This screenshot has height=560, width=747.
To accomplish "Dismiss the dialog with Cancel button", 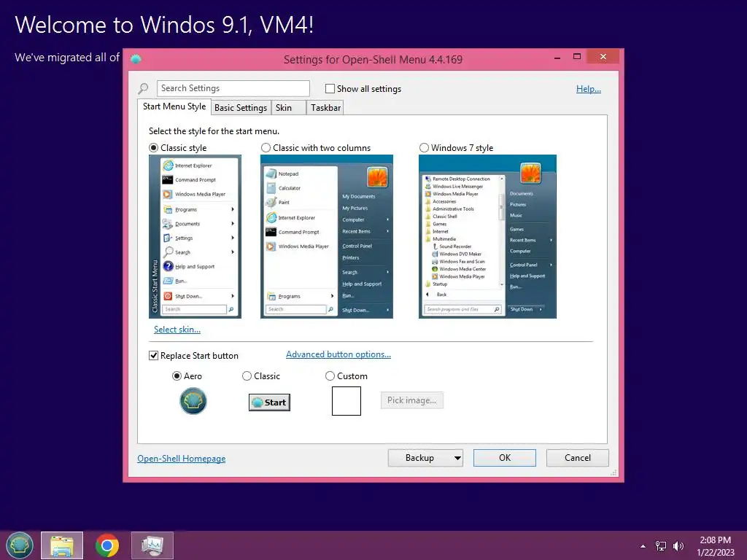I will click(x=578, y=458).
